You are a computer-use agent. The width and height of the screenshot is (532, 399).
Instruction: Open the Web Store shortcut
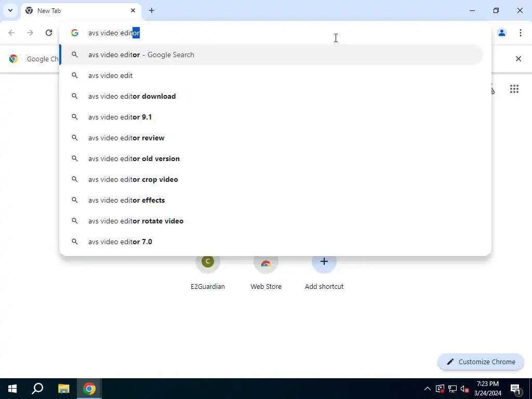point(266,272)
